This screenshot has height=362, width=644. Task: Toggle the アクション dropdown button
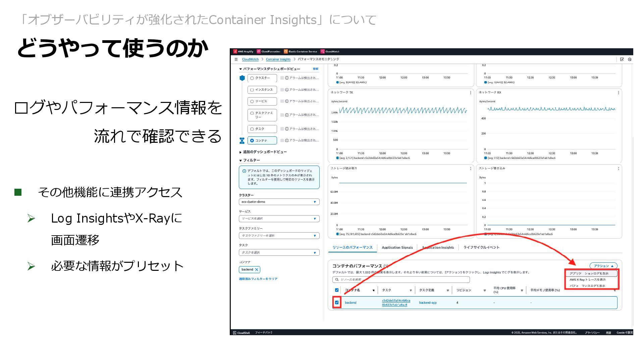603,266
